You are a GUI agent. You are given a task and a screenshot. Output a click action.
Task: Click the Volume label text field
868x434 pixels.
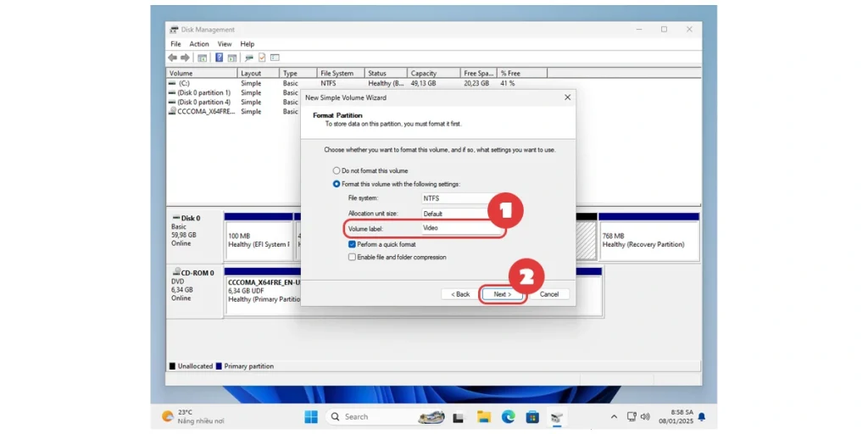[x=458, y=228]
